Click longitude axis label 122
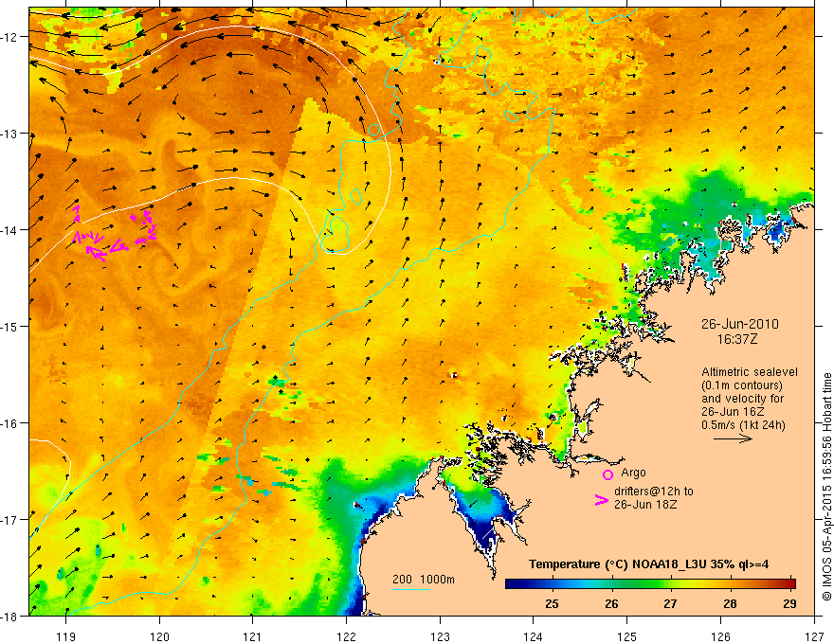834x644 pixels. (x=346, y=636)
